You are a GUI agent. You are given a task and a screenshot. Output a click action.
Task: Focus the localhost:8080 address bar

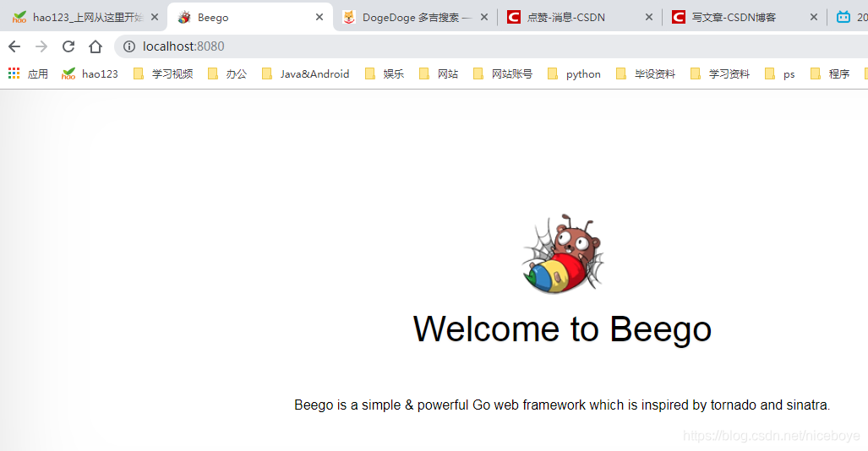click(x=490, y=46)
